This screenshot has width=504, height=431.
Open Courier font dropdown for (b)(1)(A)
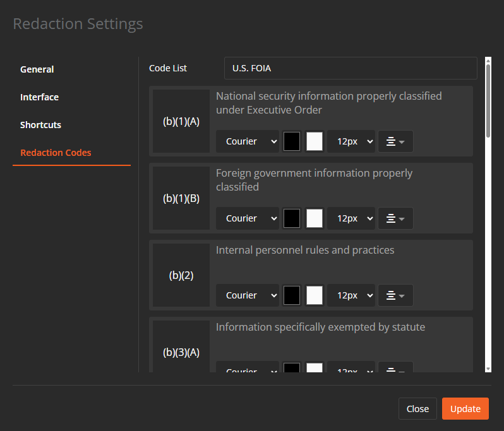click(248, 141)
